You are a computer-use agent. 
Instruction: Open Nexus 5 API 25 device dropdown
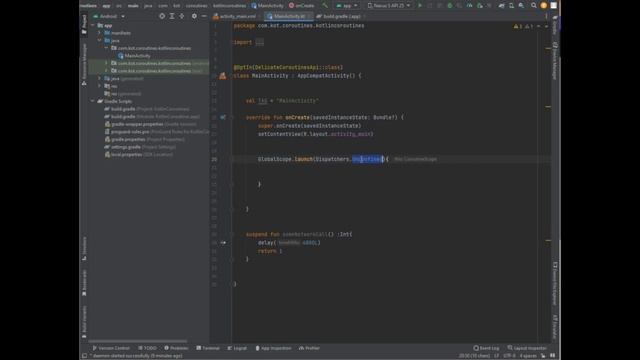[x=389, y=6]
